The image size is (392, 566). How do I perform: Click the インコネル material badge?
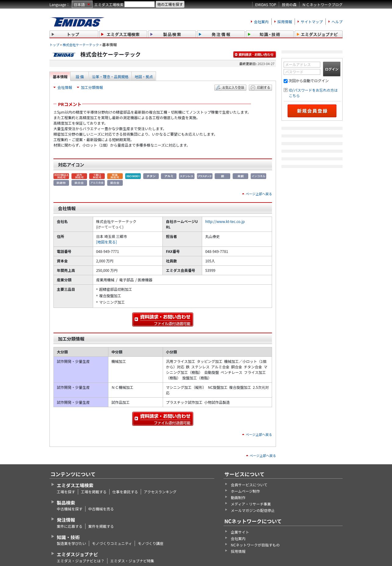coord(258,176)
